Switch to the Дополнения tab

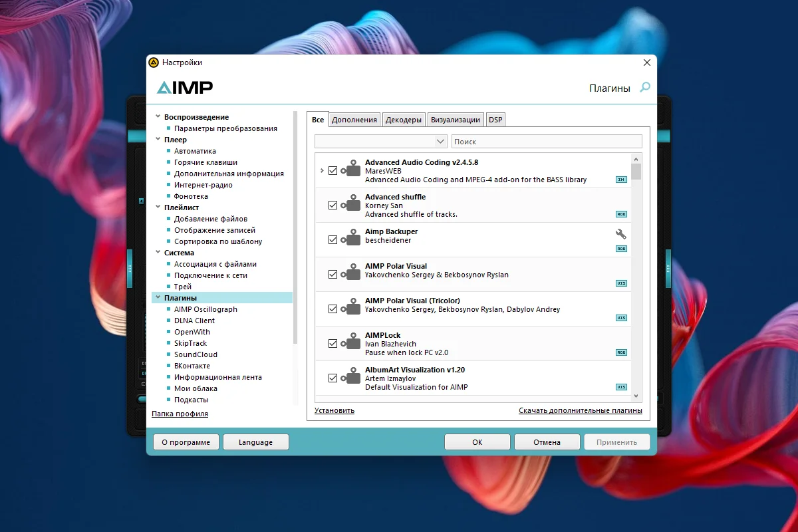(x=354, y=120)
